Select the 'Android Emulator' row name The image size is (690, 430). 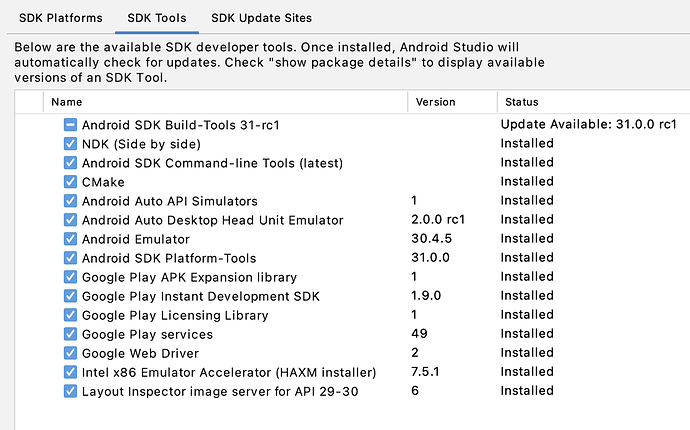click(x=136, y=239)
